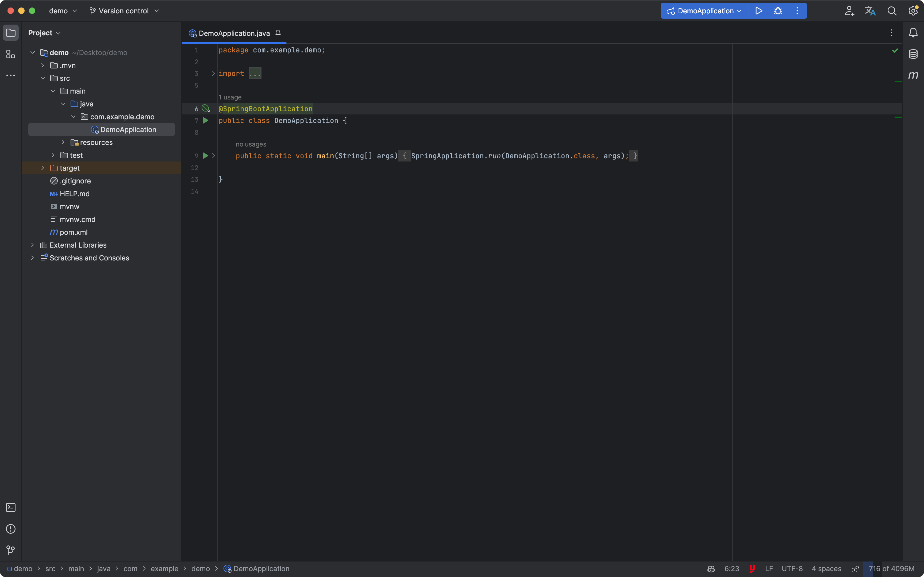
Task: Expand the target folder
Action: point(43,168)
